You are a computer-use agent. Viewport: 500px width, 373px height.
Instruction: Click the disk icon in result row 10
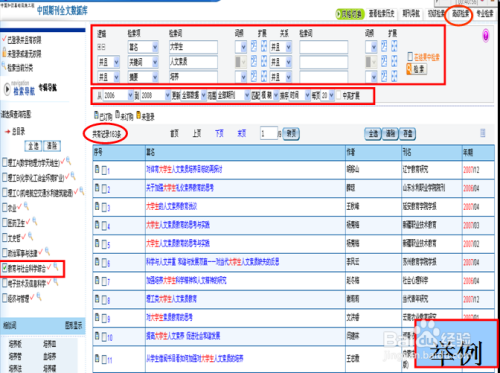[x=97, y=336]
